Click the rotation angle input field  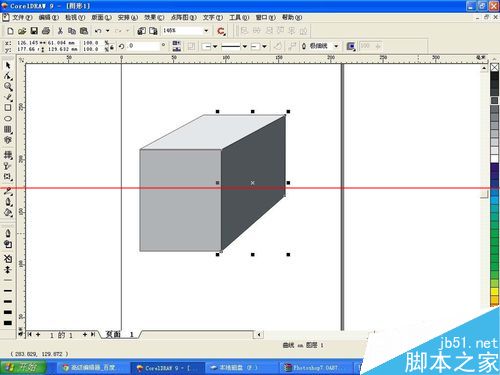click(x=143, y=46)
